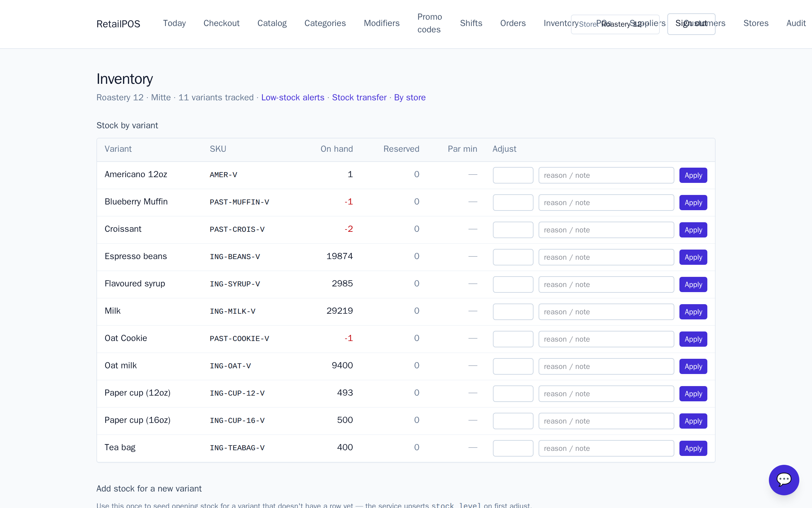Focus the quantity field for Paper cup (12oz)
The image size is (812, 508).
click(x=513, y=394)
